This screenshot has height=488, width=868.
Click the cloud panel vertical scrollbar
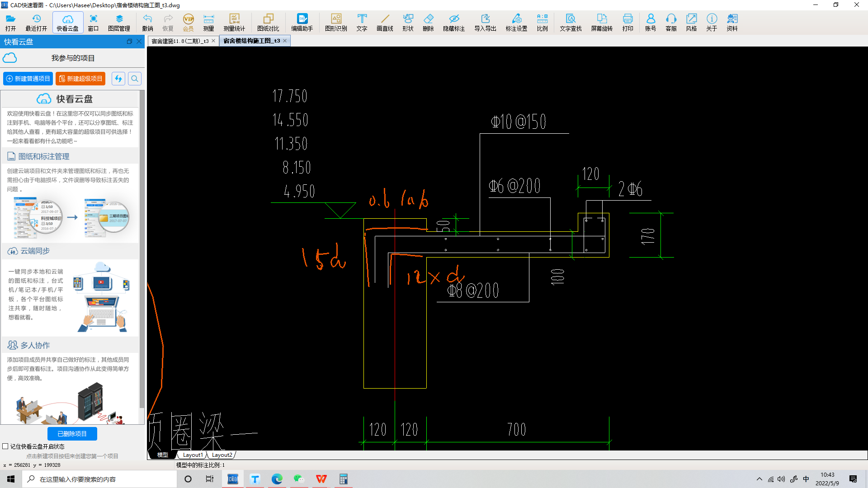click(142, 249)
